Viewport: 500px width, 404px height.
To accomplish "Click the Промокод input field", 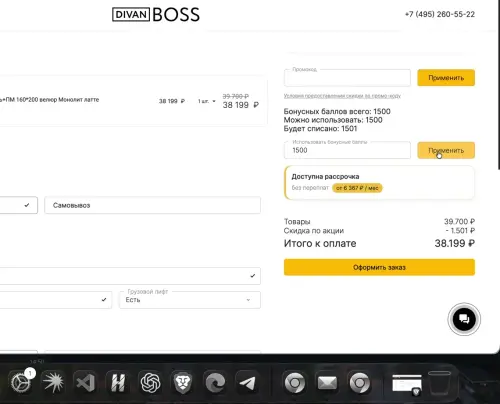I will pos(347,78).
